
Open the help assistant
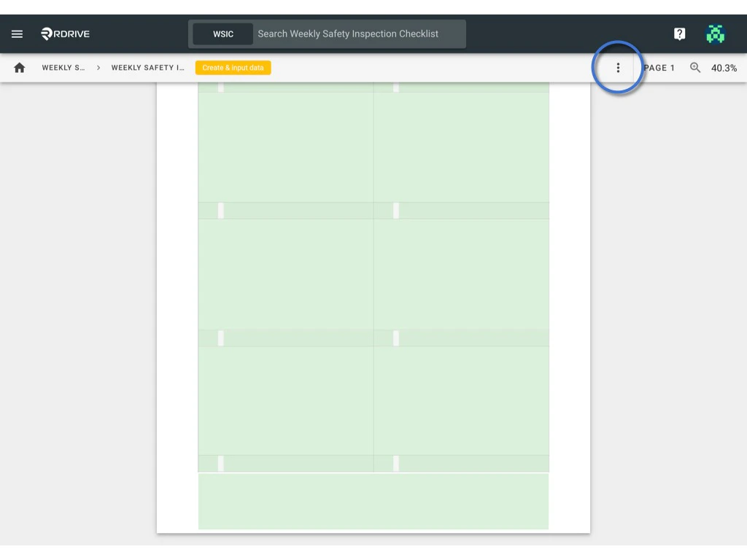(x=679, y=34)
